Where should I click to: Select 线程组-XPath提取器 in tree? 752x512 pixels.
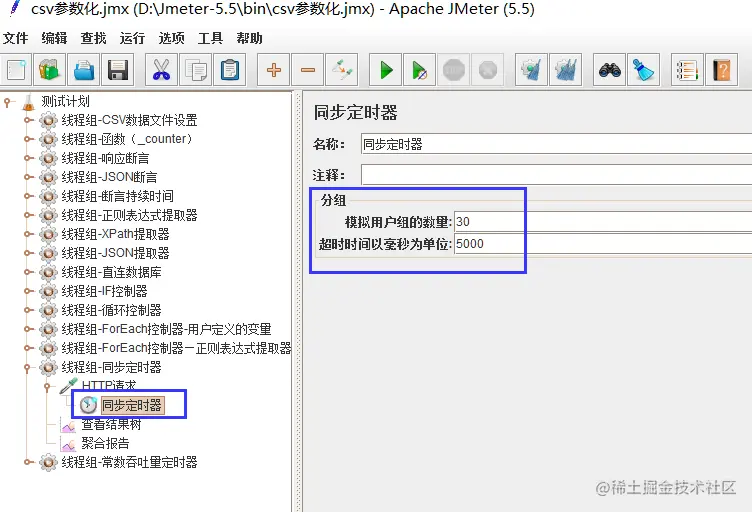click(x=116, y=234)
